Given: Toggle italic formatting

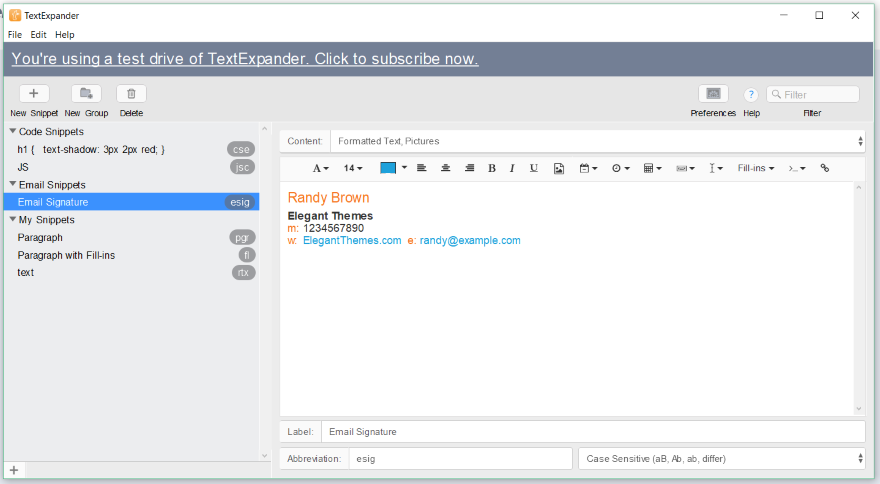Looking at the screenshot, I should pyautogui.click(x=512, y=168).
